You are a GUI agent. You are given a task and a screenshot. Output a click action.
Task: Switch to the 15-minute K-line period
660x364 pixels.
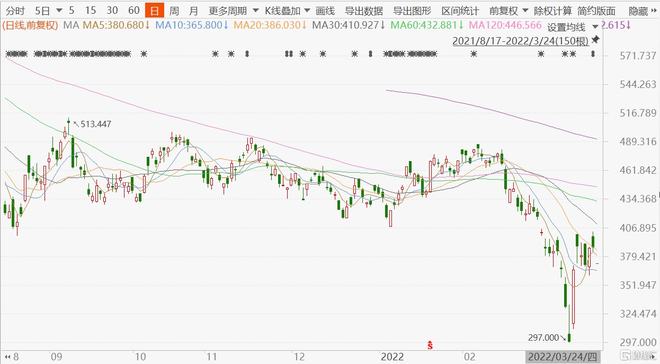[90, 10]
